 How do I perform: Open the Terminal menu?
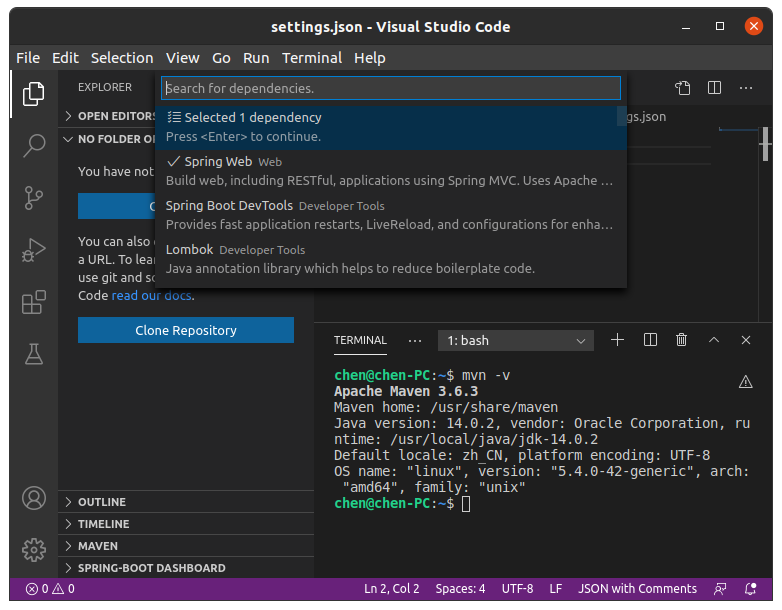(x=312, y=58)
